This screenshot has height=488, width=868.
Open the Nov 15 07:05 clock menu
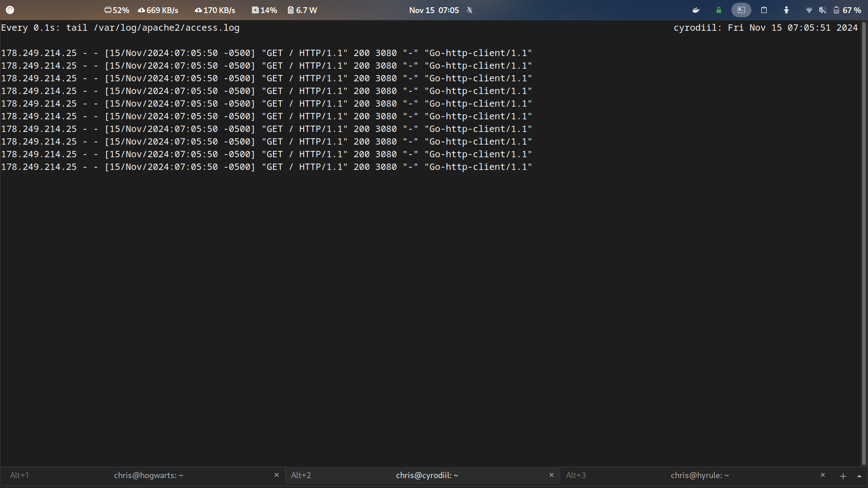pos(434,10)
